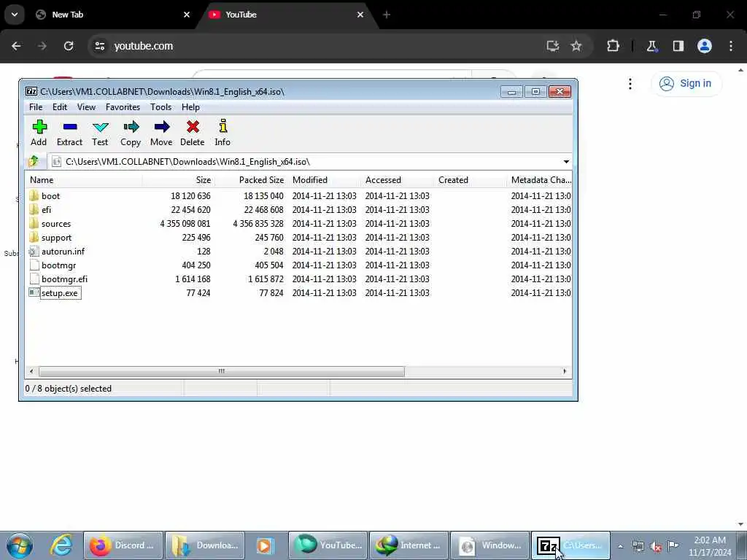Click the left scroll arrow in file list
The image size is (747, 560).
(x=31, y=371)
